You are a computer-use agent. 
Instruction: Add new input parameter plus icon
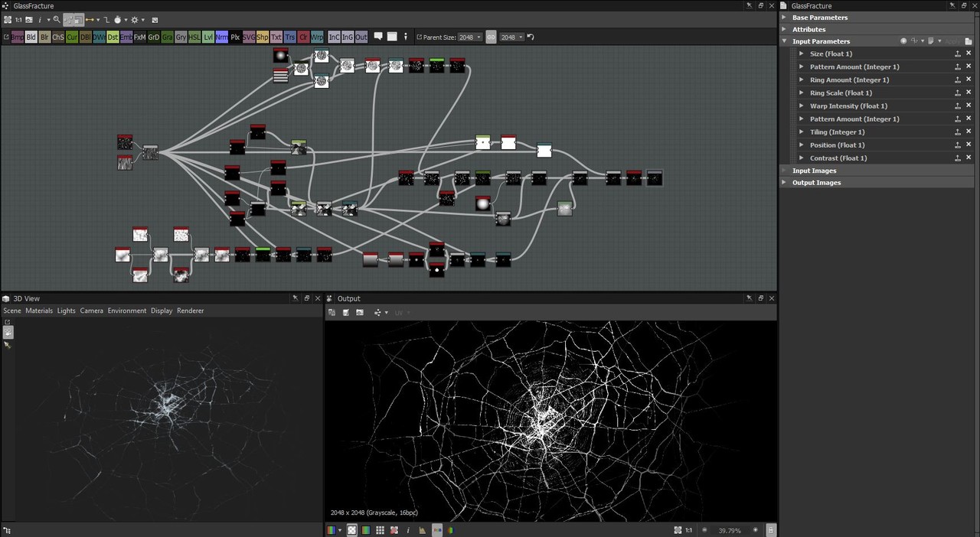[903, 41]
